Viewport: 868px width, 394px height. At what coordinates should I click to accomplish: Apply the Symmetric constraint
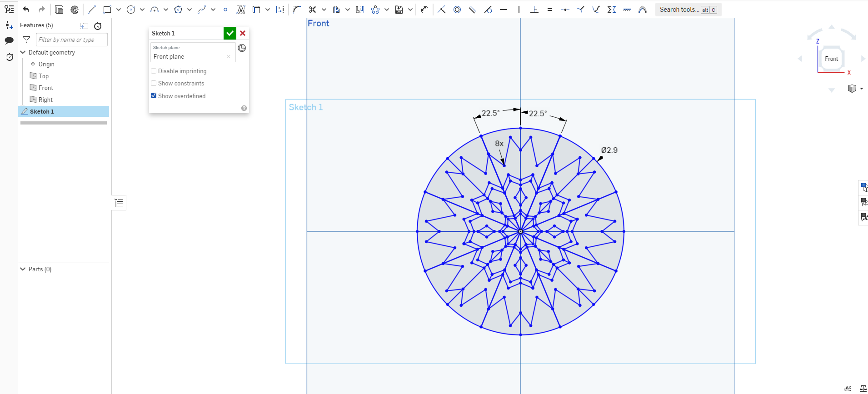coord(612,10)
